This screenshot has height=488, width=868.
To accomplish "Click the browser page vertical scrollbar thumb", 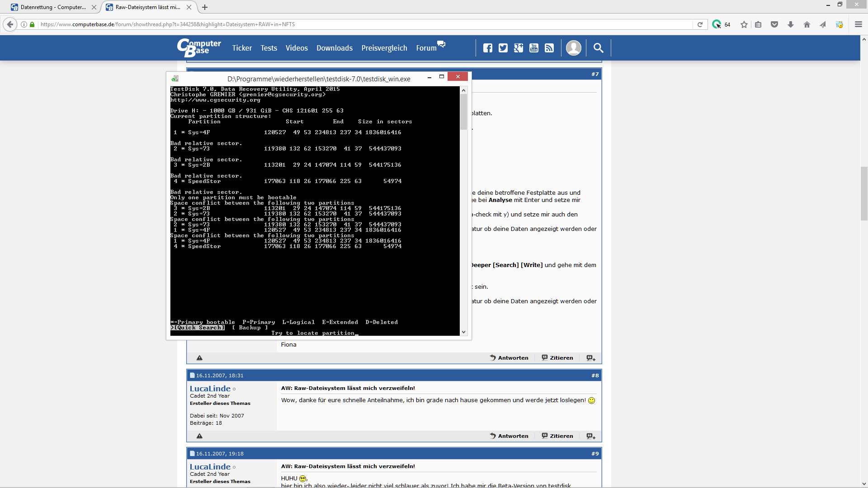I will [x=864, y=193].
